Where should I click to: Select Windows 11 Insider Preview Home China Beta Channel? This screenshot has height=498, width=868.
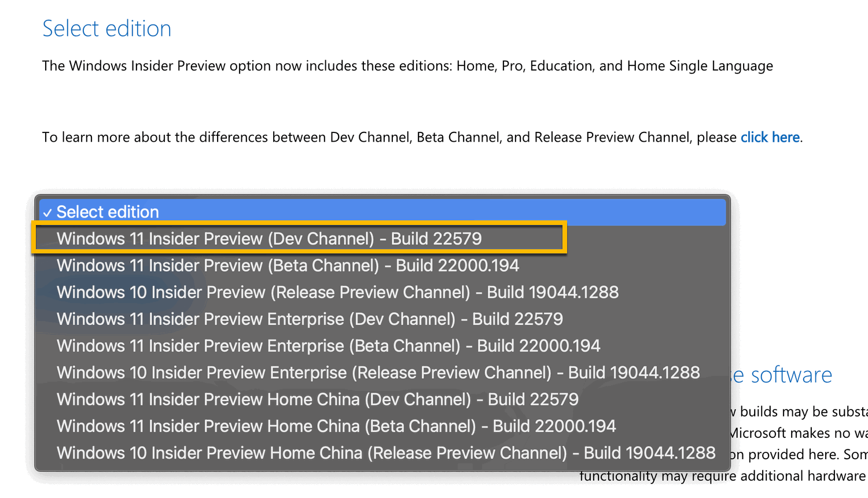click(336, 426)
